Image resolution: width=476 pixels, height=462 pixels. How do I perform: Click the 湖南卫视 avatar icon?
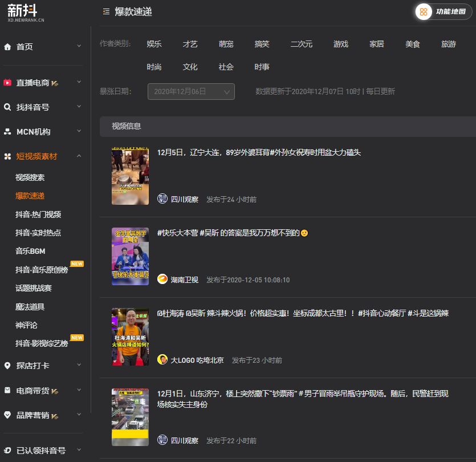click(x=162, y=279)
